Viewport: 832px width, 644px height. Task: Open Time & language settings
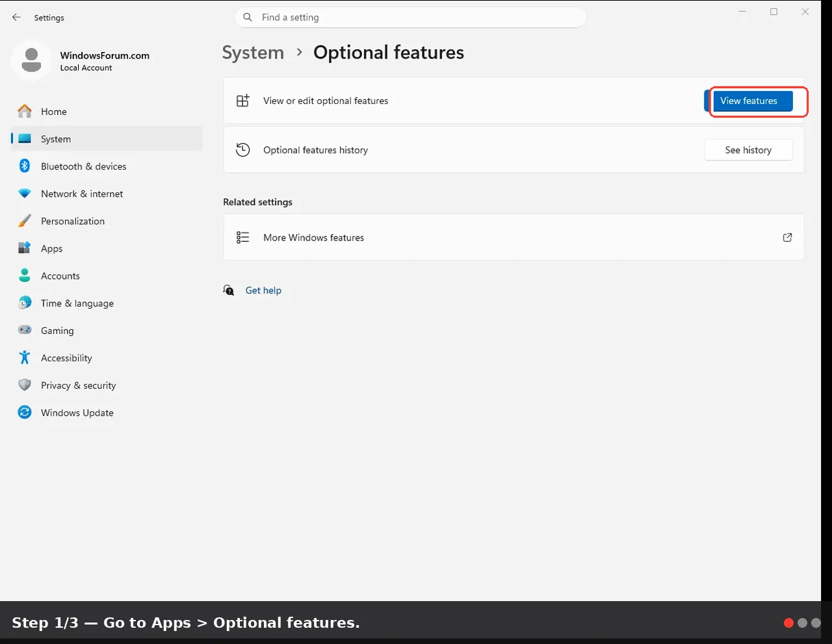[x=107, y=303]
